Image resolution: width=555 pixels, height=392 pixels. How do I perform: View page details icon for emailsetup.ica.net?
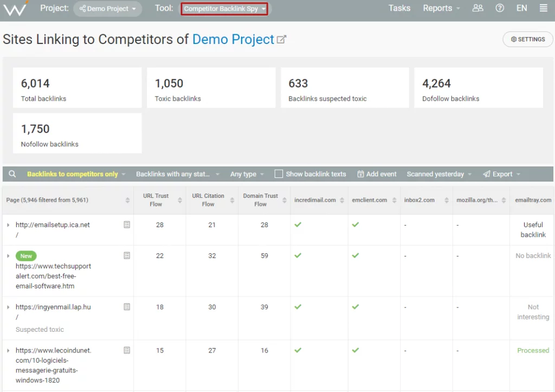[x=127, y=224]
